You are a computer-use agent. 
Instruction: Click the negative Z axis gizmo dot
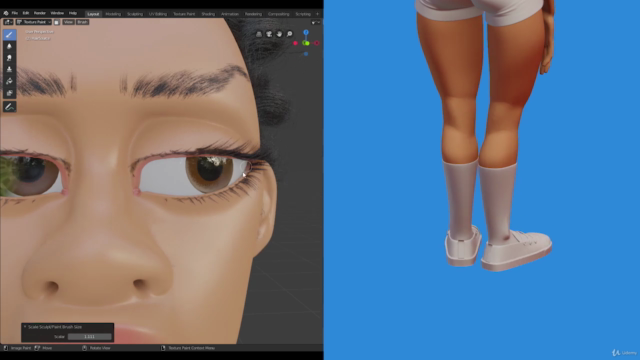pyautogui.click(x=306, y=53)
